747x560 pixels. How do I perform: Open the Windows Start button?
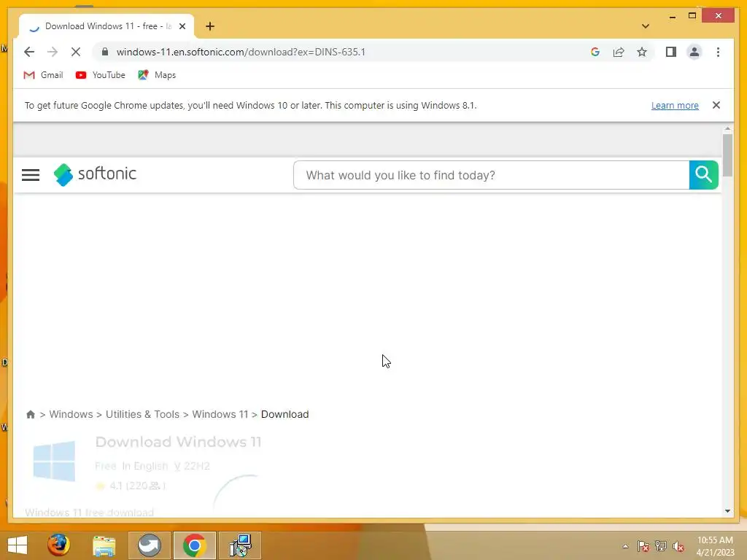pyautogui.click(x=18, y=545)
